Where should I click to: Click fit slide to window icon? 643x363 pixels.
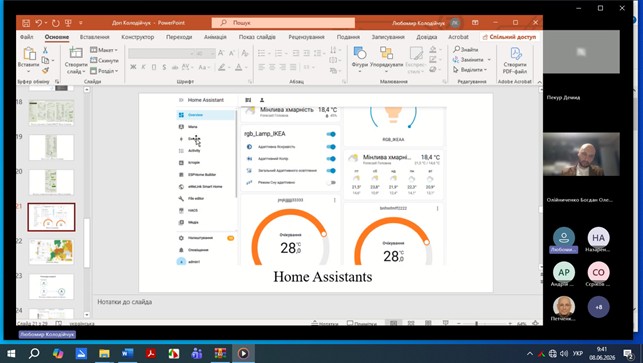535,324
